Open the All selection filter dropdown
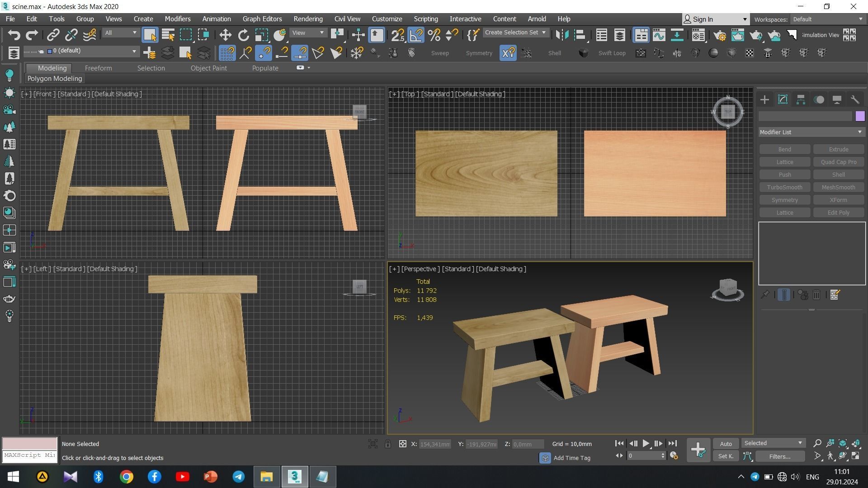The width and height of the screenshot is (868, 488). [120, 33]
